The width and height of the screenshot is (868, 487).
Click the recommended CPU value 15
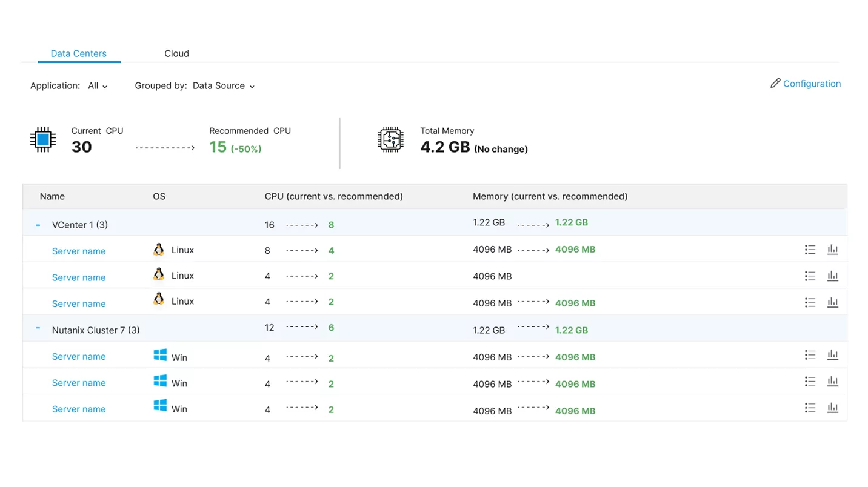tap(218, 147)
